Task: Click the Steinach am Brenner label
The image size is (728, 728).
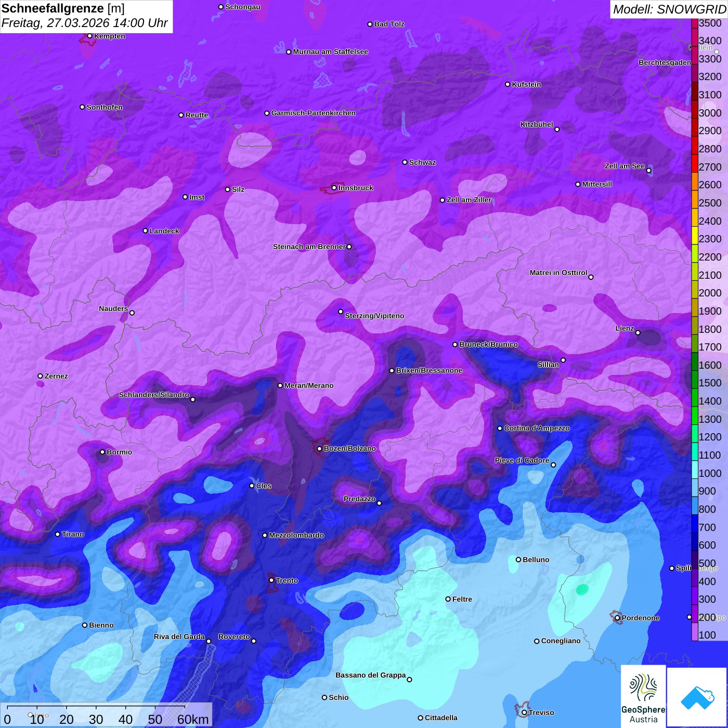Action: 309,246
